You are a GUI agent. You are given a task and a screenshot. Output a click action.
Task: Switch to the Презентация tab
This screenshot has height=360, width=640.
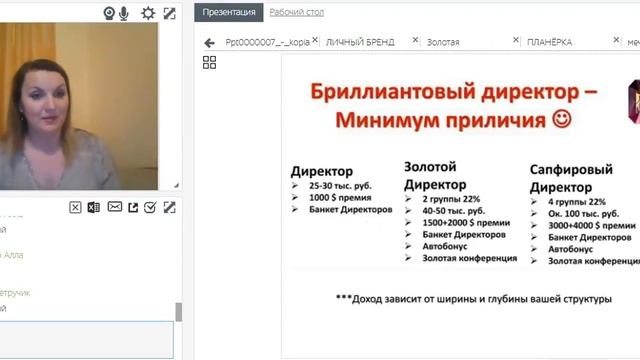[229, 12]
